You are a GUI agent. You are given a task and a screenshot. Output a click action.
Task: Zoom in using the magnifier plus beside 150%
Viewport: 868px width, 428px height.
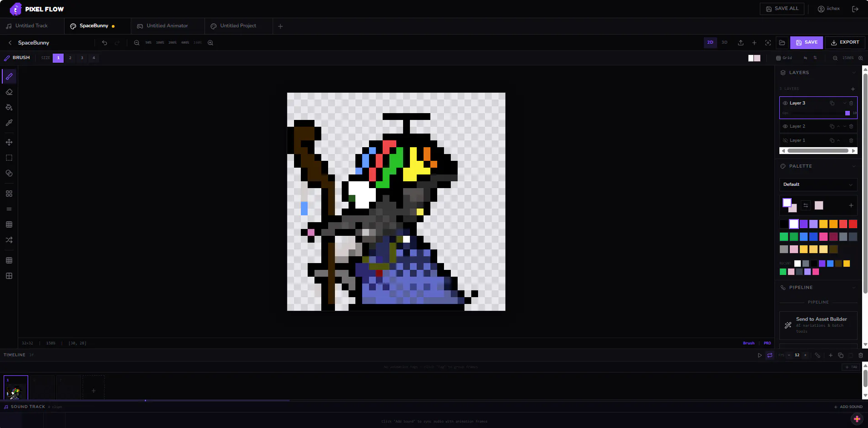pos(210,43)
